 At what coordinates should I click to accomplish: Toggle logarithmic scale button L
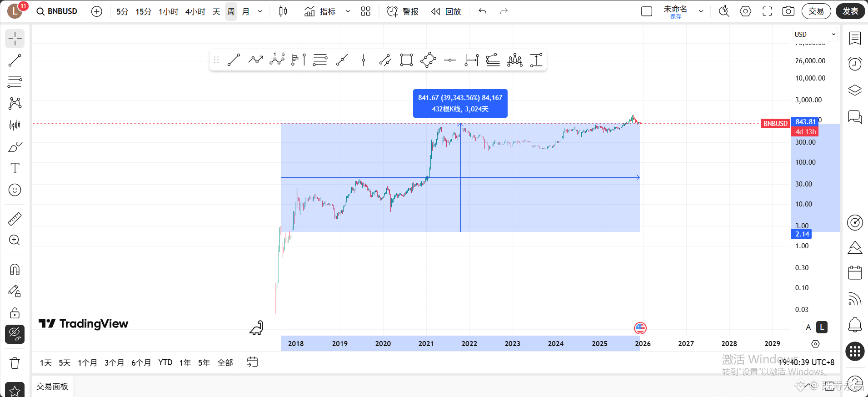pyautogui.click(x=822, y=327)
